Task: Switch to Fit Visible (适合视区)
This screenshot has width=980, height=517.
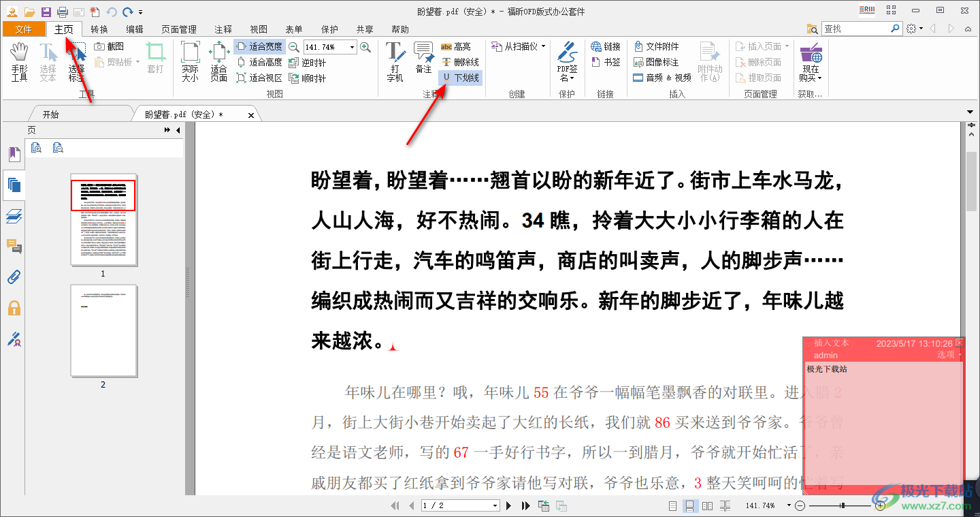Action: (259, 78)
